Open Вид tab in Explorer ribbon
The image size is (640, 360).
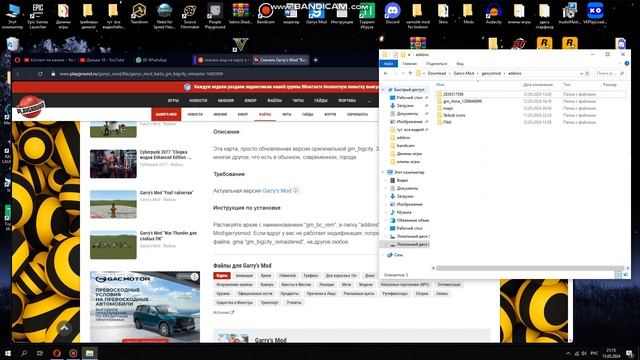460,64
